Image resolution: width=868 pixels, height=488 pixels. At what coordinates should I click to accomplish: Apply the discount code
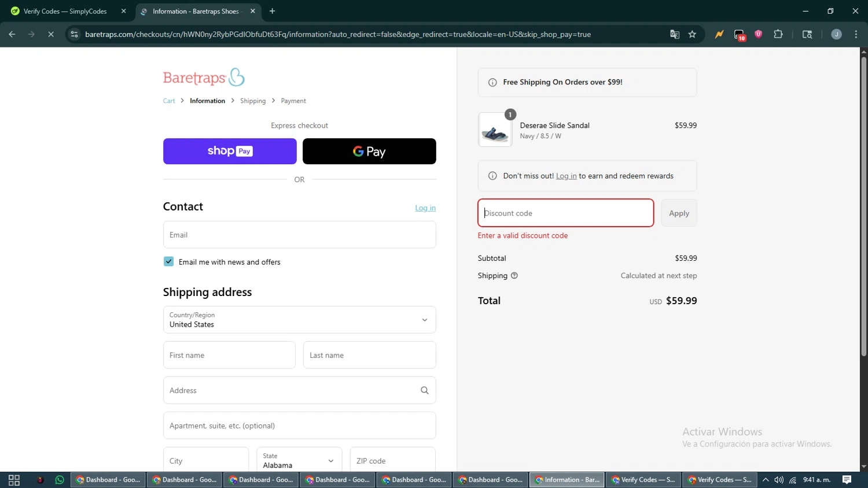tap(679, 213)
